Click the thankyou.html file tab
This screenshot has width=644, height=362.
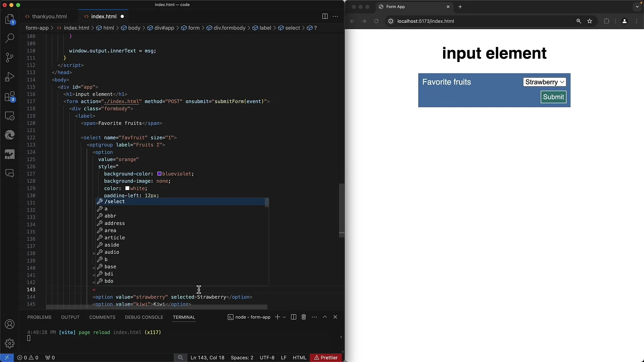point(49,16)
